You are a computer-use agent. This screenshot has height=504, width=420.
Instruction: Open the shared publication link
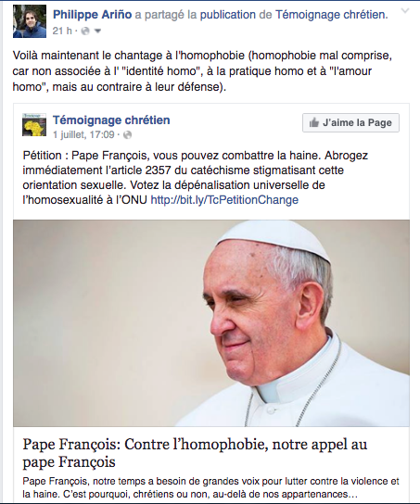click(x=228, y=15)
